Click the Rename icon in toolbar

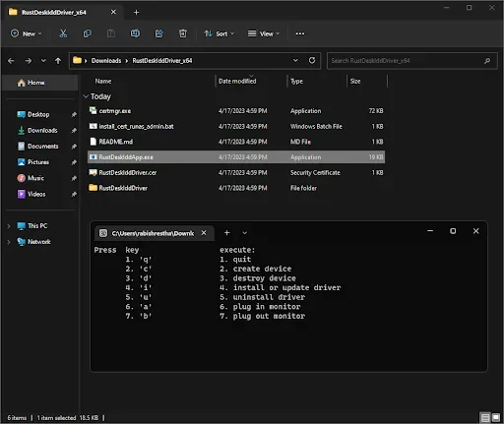click(135, 33)
